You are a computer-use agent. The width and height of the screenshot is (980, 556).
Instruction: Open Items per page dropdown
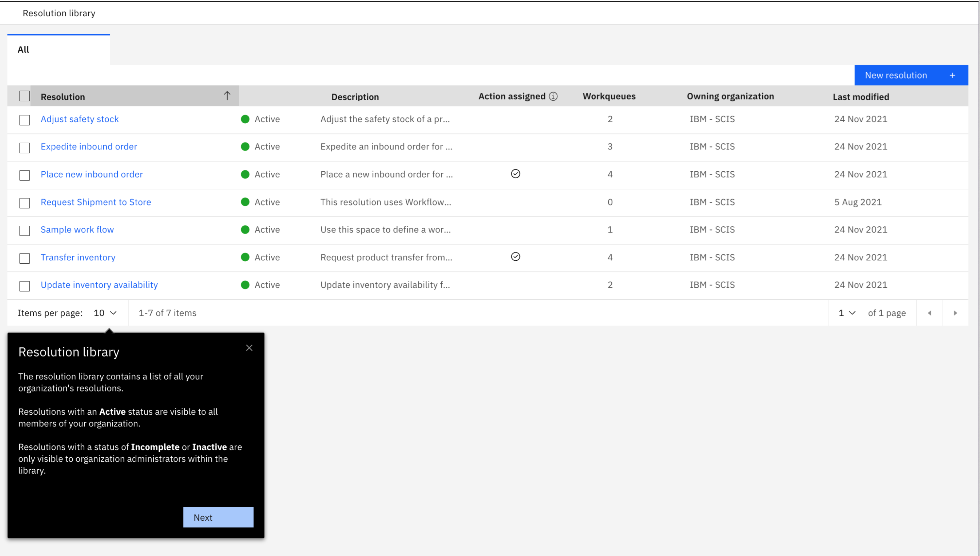tap(105, 313)
